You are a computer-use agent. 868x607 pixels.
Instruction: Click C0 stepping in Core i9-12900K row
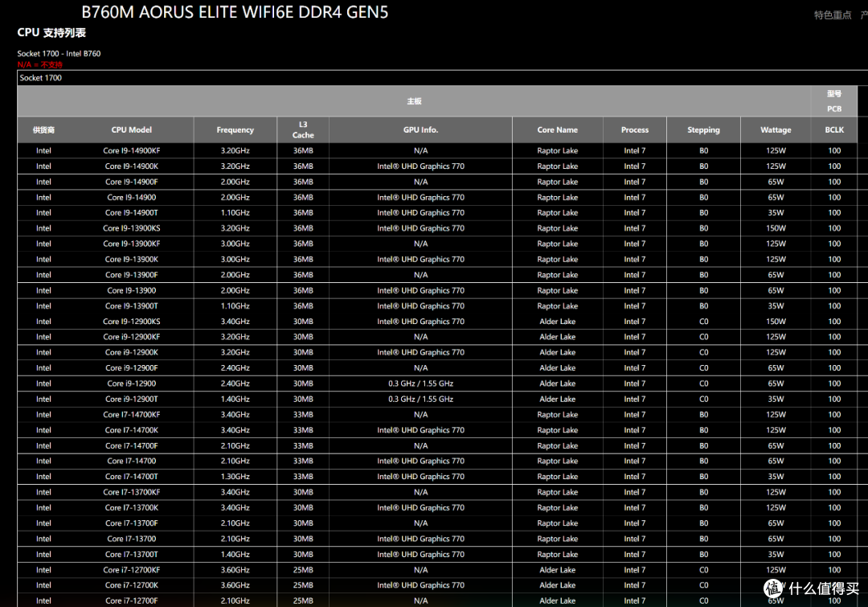(703, 352)
